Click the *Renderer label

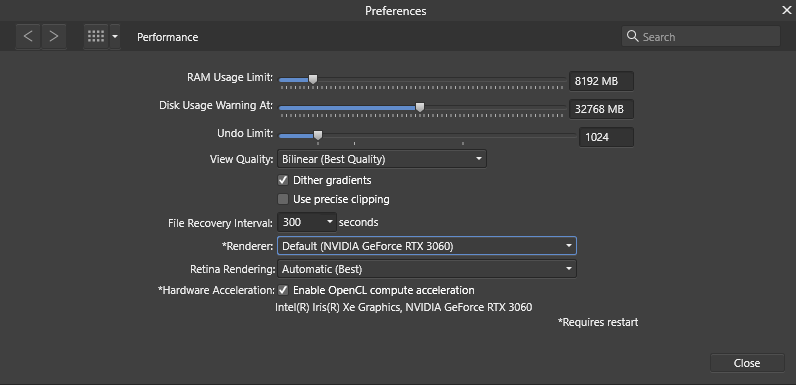(248, 246)
